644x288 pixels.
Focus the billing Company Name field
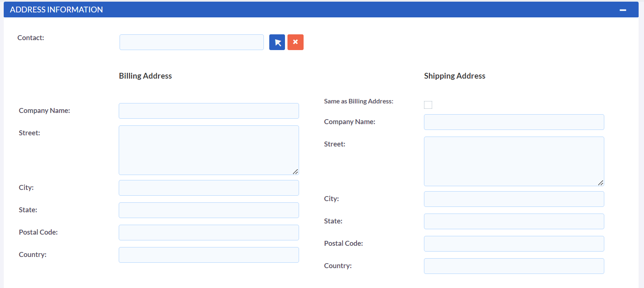coord(208,111)
